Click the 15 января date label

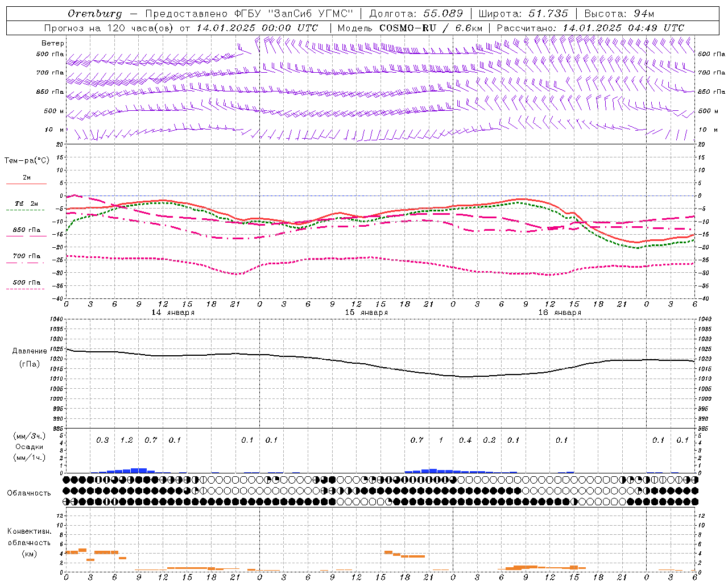point(366,313)
